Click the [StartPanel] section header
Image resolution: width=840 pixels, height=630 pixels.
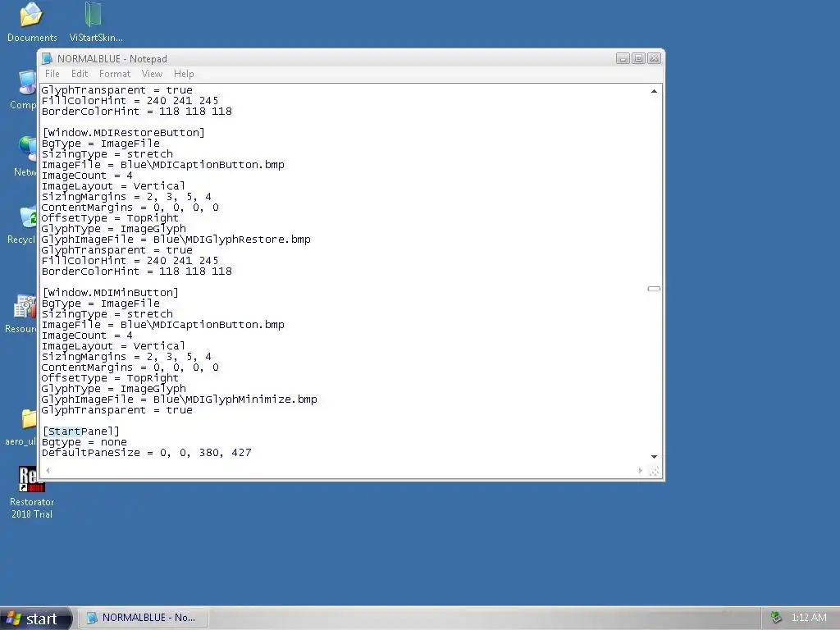click(x=81, y=431)
